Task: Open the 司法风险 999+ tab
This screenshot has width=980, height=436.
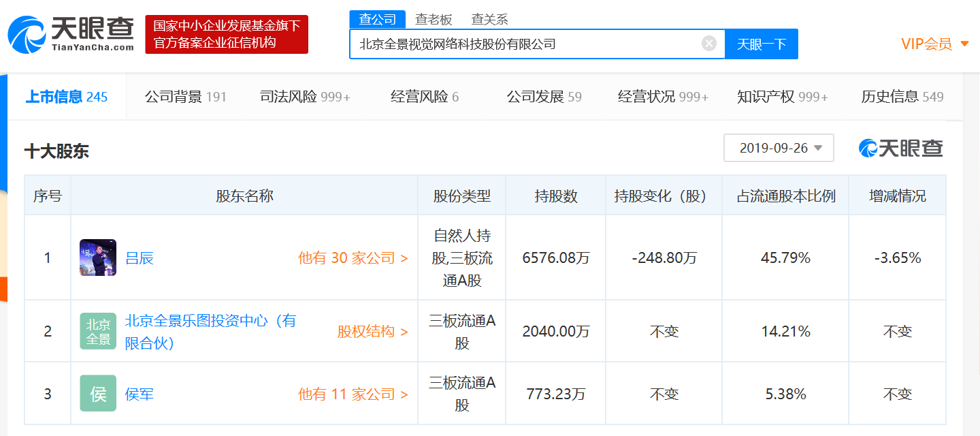Action: (x=305, y=97)
